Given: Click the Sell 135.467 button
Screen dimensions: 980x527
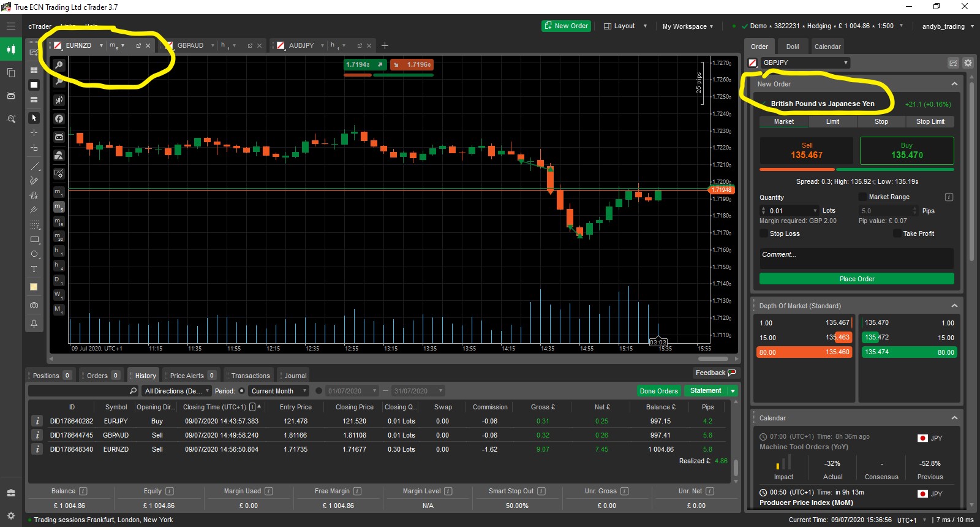Looking at the screenshot, I should pos(807,151).
